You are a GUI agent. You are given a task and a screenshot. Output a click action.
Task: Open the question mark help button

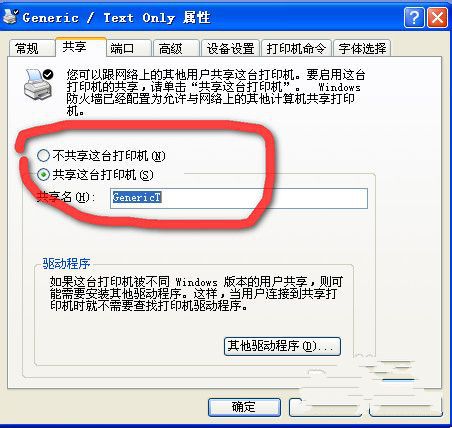[414, 18]
